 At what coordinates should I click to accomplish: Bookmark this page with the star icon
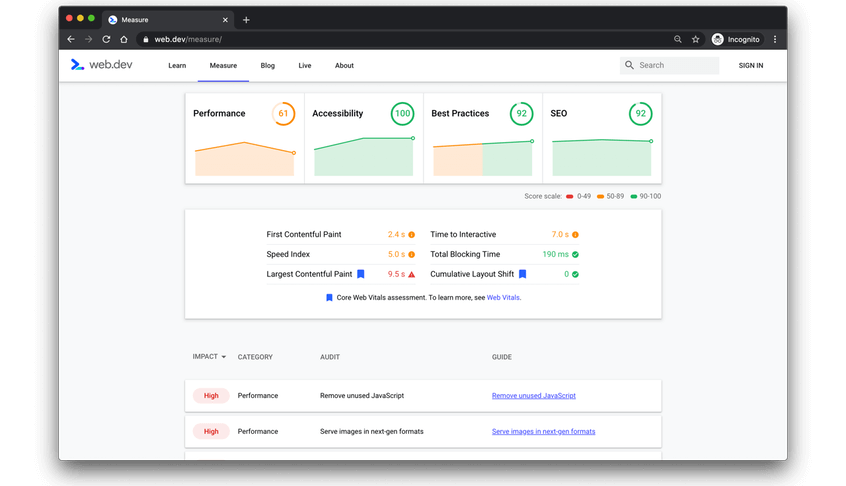point(695,39)
